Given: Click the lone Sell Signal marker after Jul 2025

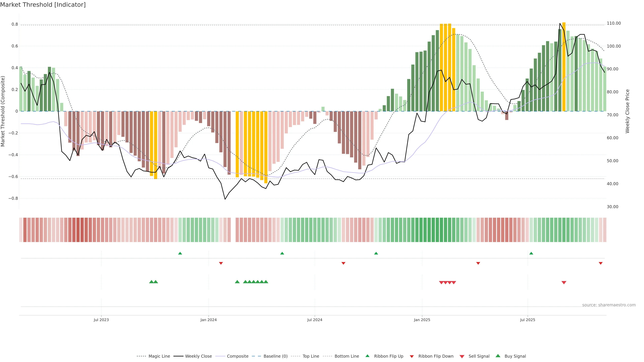Looking at the screenshot, I should [564, 283].
